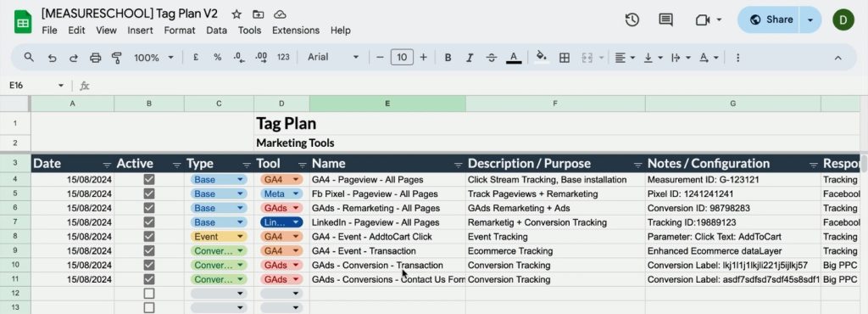Start a video call with the camera icon
The height and width of the screenshot is (314, 868).
click(x=703, y=20)
